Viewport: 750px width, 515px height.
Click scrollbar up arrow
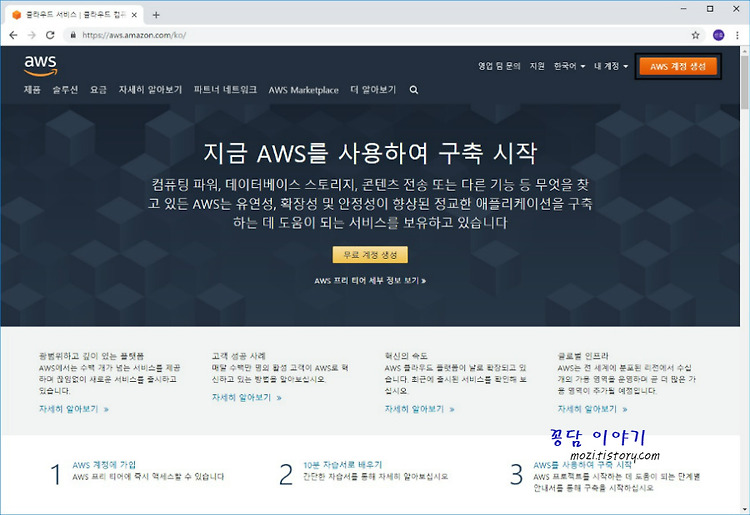745,50
